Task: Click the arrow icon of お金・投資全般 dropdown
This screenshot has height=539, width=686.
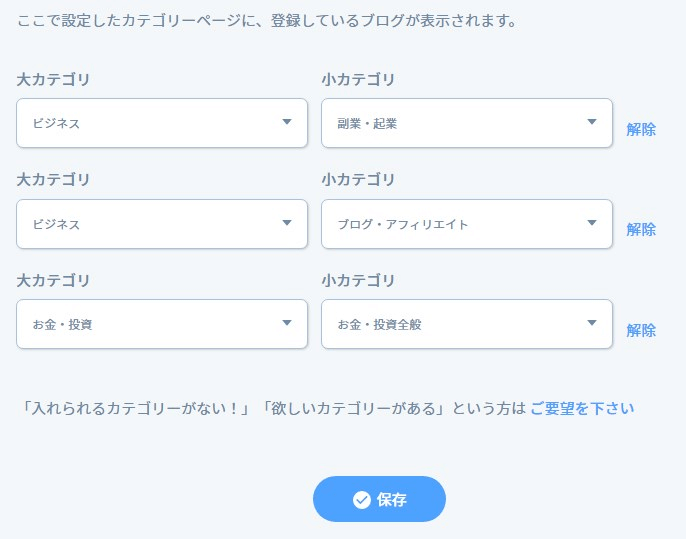Action: point(592,323)
